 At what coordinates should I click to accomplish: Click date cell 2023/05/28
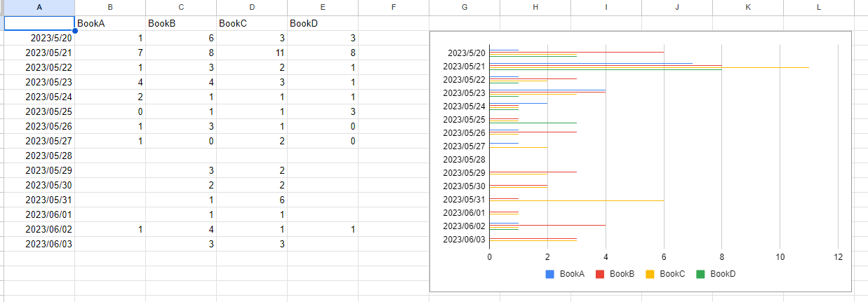pos(39,156)
